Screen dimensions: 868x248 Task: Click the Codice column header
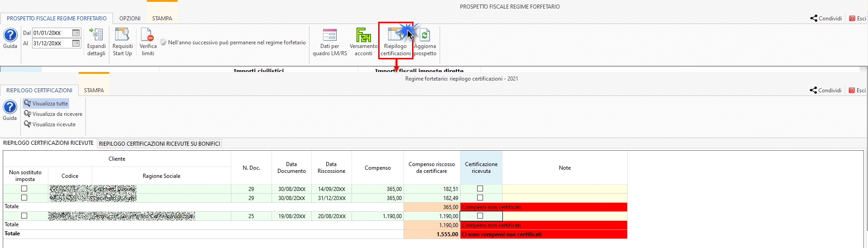[70, 176]
